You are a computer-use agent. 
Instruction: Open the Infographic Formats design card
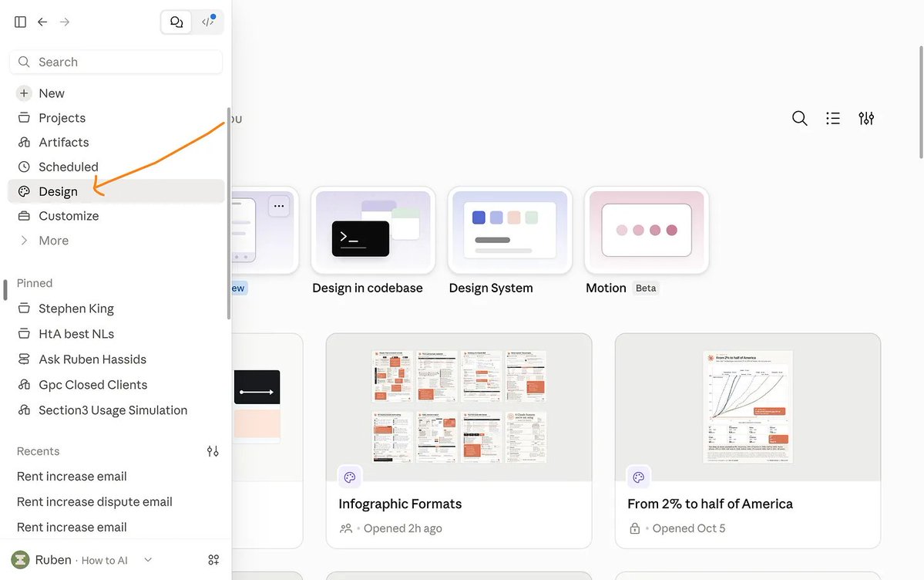(459, 440)
